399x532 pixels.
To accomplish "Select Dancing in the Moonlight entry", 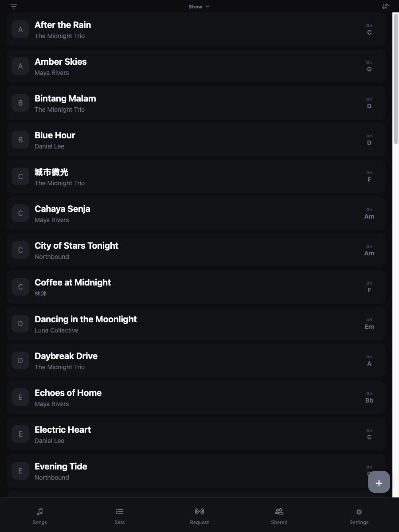I will coord(196,324).
